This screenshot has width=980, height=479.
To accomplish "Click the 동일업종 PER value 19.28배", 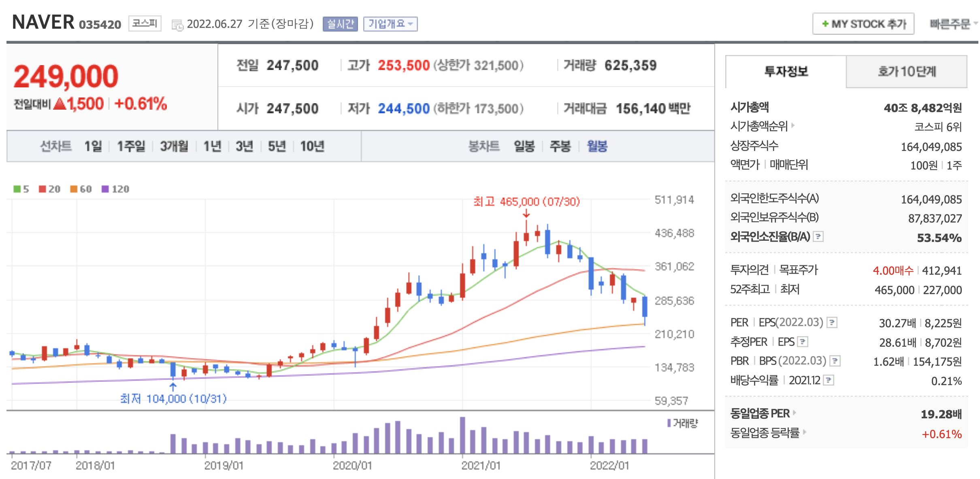I will 941,414.
